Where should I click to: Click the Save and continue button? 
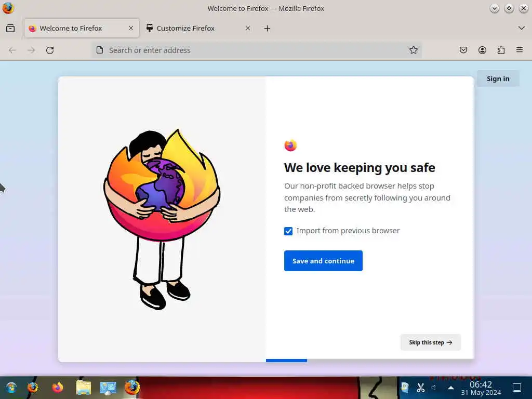323,261
